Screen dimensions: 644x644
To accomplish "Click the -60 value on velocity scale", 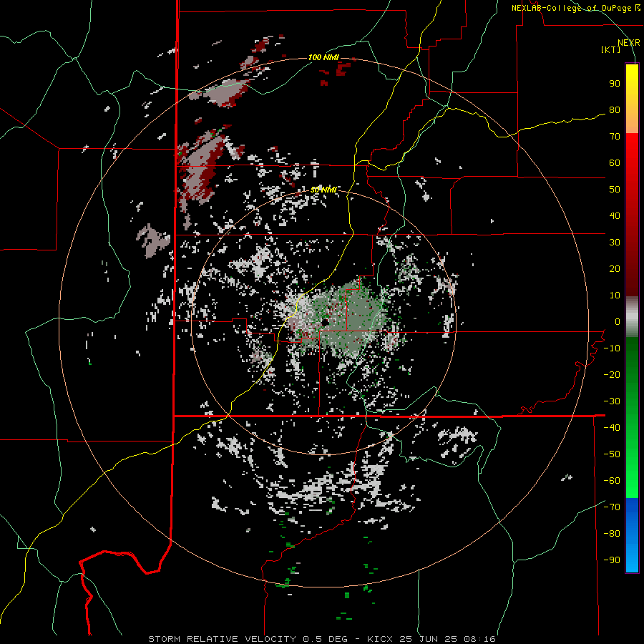I will click(x=612, y=481).
